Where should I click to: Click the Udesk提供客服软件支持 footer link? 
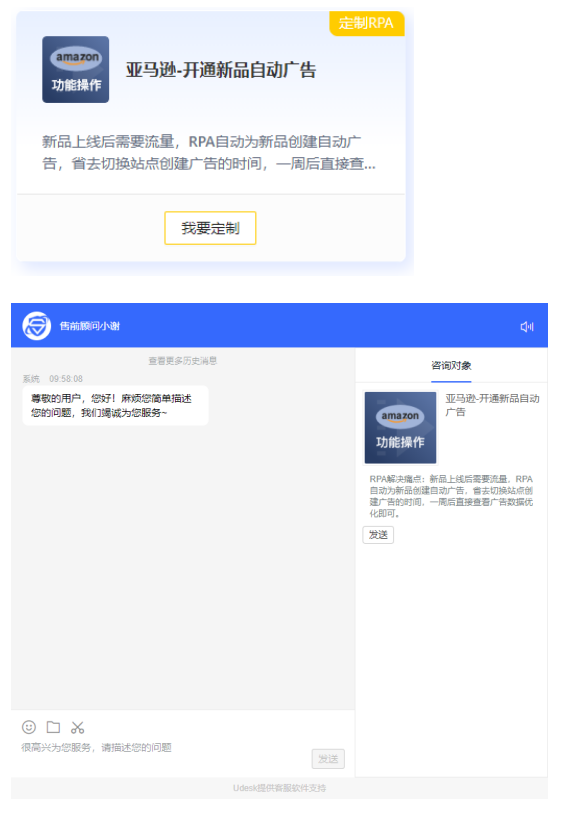click(279, 788)
